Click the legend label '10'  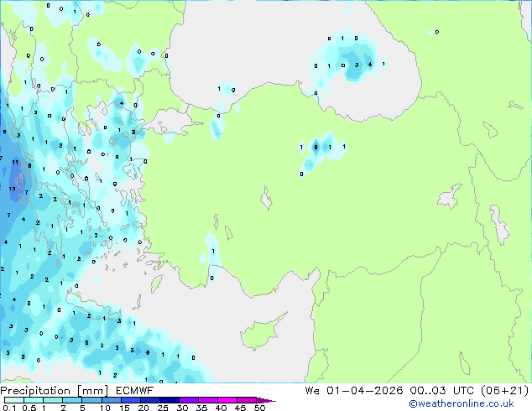(x=105, y=408)
